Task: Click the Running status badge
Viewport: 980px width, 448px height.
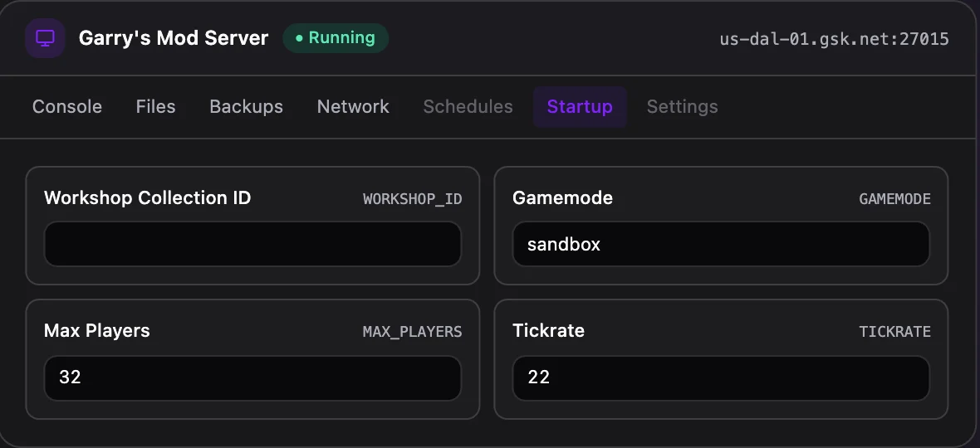Action: (x=336, y=38)
